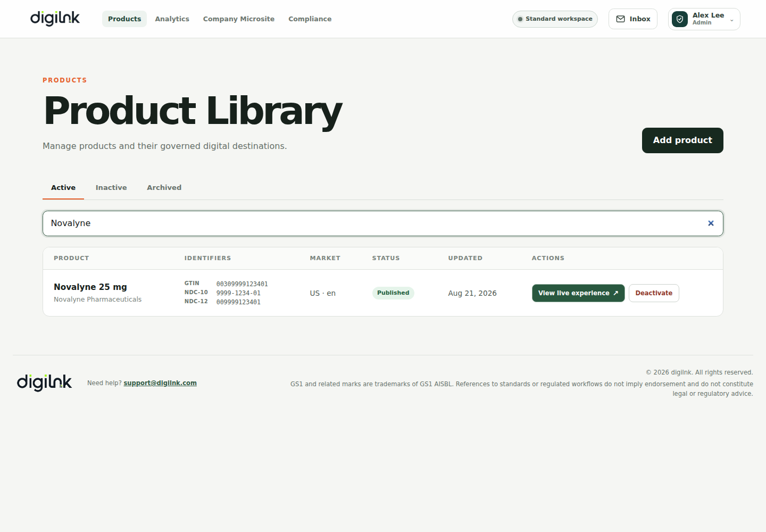Click the GTIN value 00309999123401
The height and width of the screenshot is (532, 766).
(242, 284)
